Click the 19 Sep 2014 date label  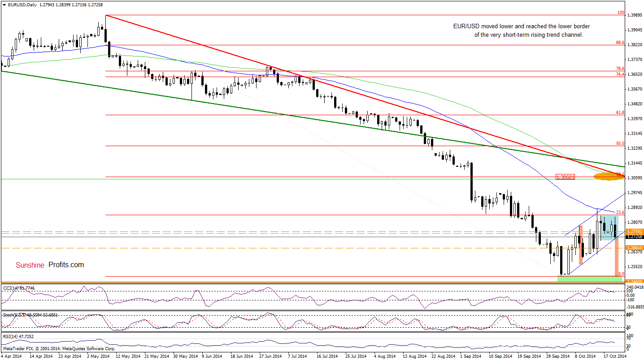[x=530, y=356]
